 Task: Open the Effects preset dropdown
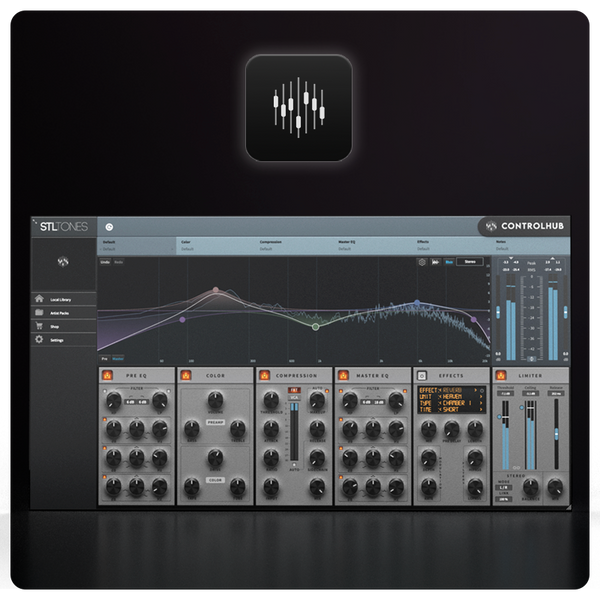coord(452,246)
